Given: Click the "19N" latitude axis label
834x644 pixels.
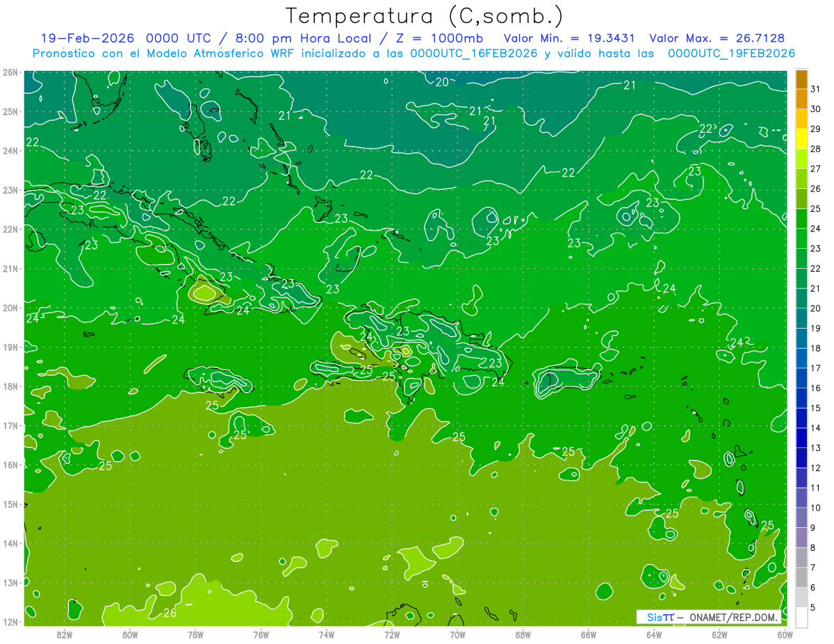Looking at the screenshot, I should (10, 347).
